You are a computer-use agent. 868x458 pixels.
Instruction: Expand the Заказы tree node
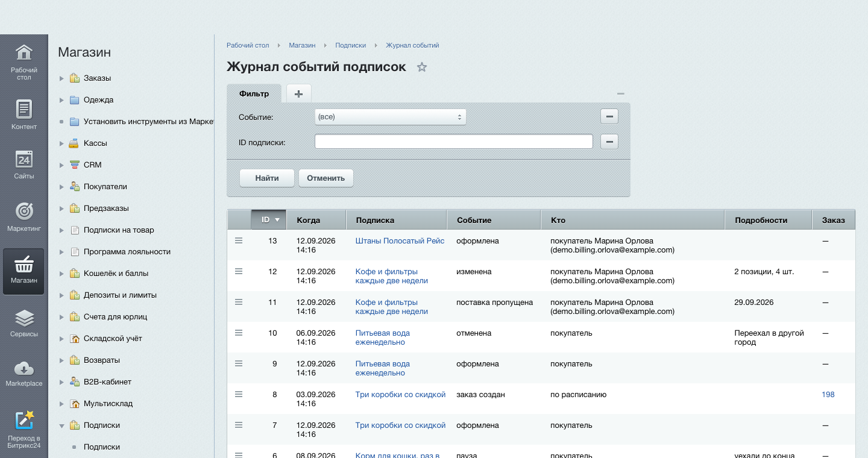pyautogui.click(x=61, y=78)
